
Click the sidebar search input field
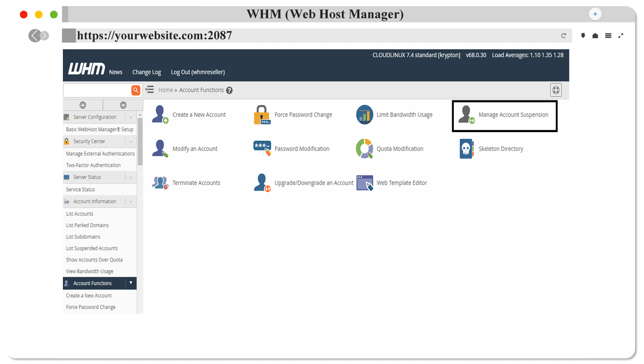point(97,90)
